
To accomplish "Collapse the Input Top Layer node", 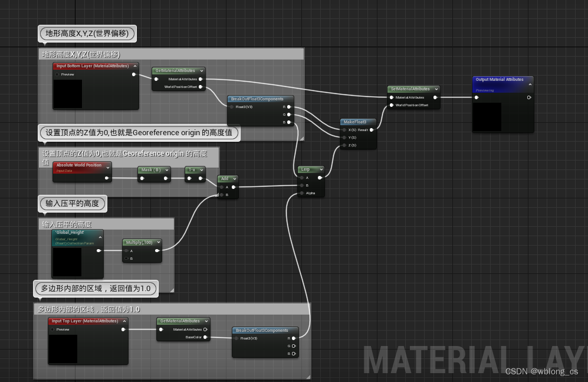I will click(124, 321).
